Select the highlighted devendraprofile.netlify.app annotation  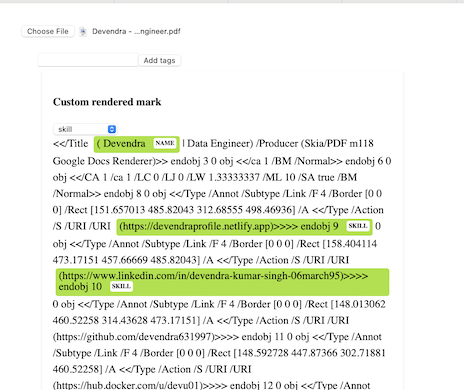(x=244, y=227)
